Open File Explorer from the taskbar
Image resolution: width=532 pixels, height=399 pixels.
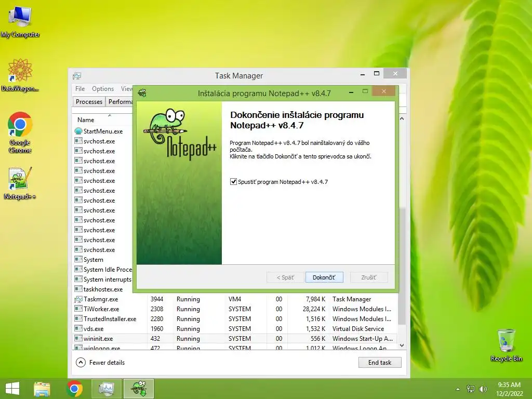pyautogui.click(x=42, y=389)
